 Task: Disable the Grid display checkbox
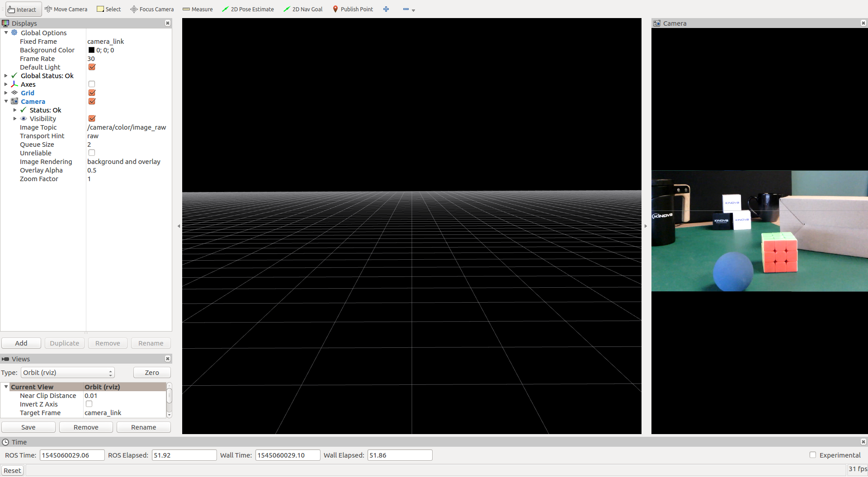[x=92, y=93]
